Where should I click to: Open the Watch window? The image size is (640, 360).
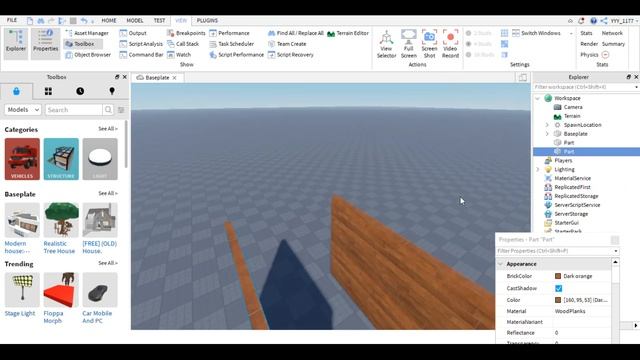[x=179, y=55]
